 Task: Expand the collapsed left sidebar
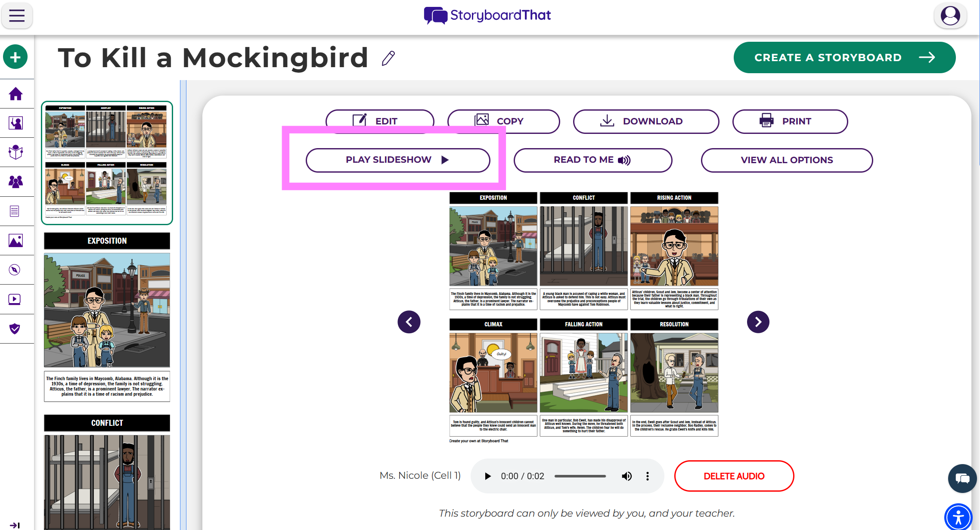(15, 525)
